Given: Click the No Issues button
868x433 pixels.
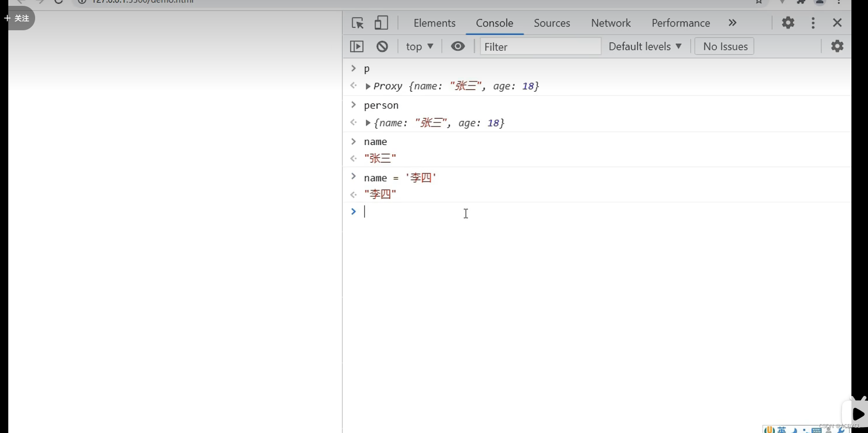Looking at the screenshot, I should (x=725, y=46).
